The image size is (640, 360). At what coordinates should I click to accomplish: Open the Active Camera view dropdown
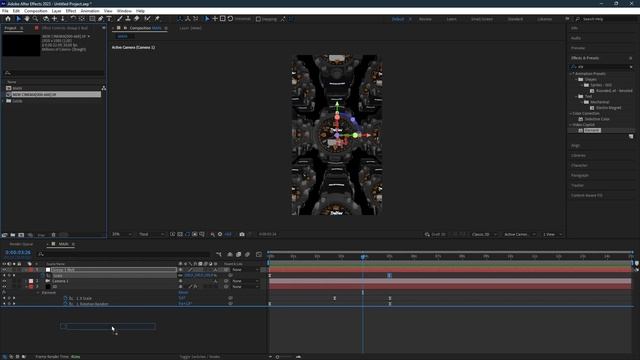pyautogui.click(x=519, y=234)
